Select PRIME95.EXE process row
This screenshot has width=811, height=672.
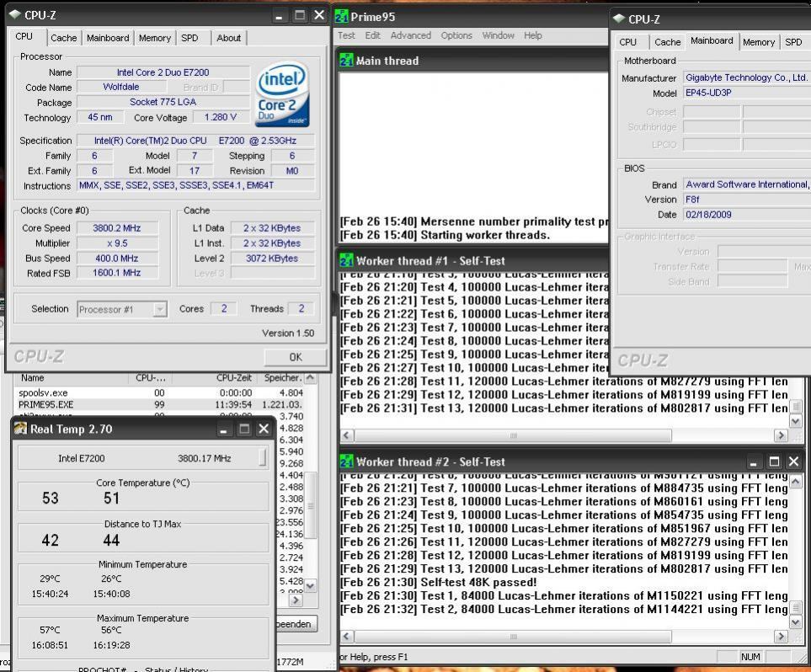pos(160,404)
